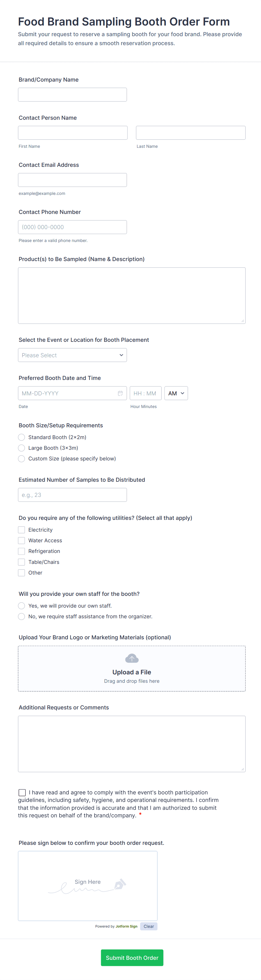This screenshot has height=980, width=261.
Task: Click the Brand/Company Name field
Action: [x=72, y=95]
